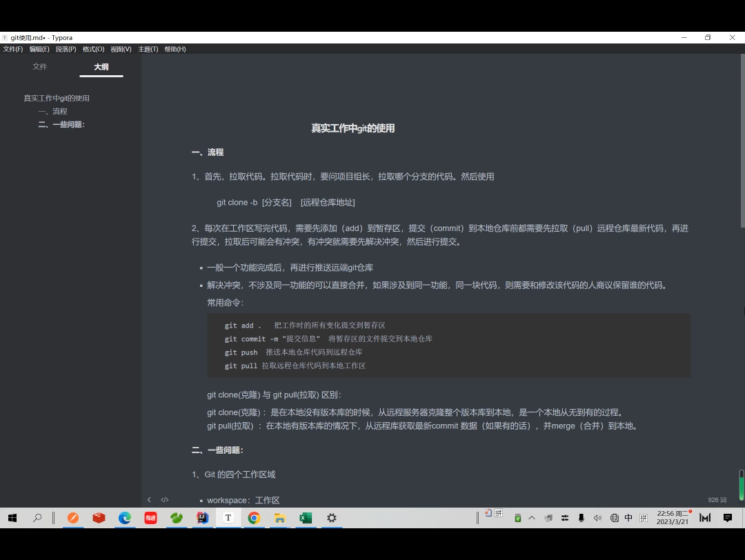Click the line 1、Git 的四个工作区域
Image resolution: width=745 pixels, height=560 pixels.
[233, 474]
